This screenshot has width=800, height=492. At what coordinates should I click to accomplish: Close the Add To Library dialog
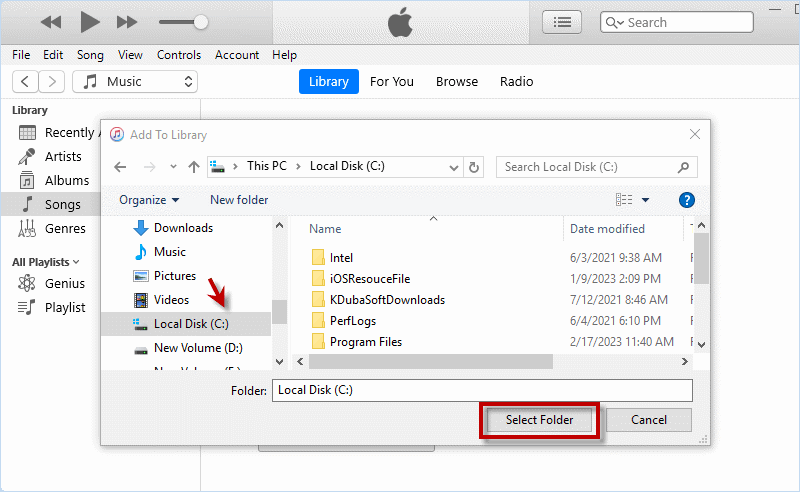pyautogui.click(x=694, y=134)
